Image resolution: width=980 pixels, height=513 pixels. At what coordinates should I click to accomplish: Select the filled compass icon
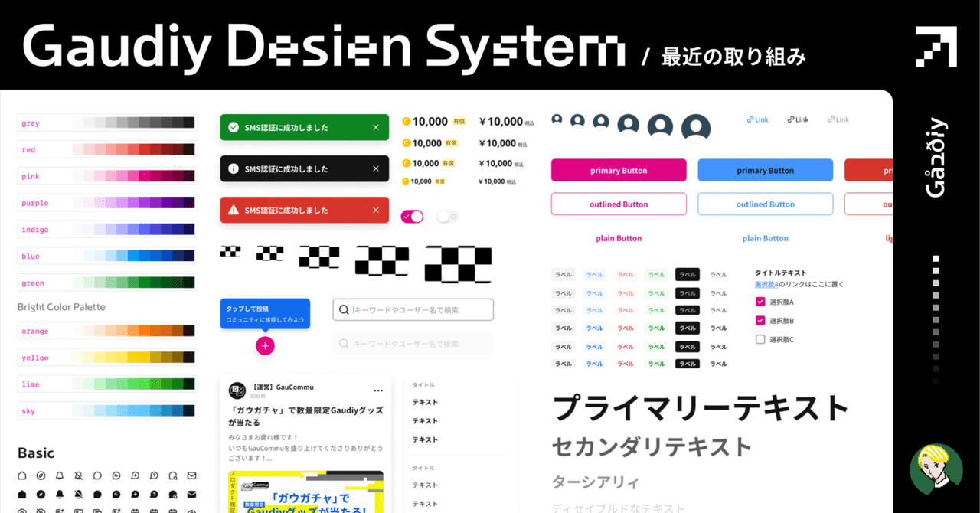[x=41, y=494]
